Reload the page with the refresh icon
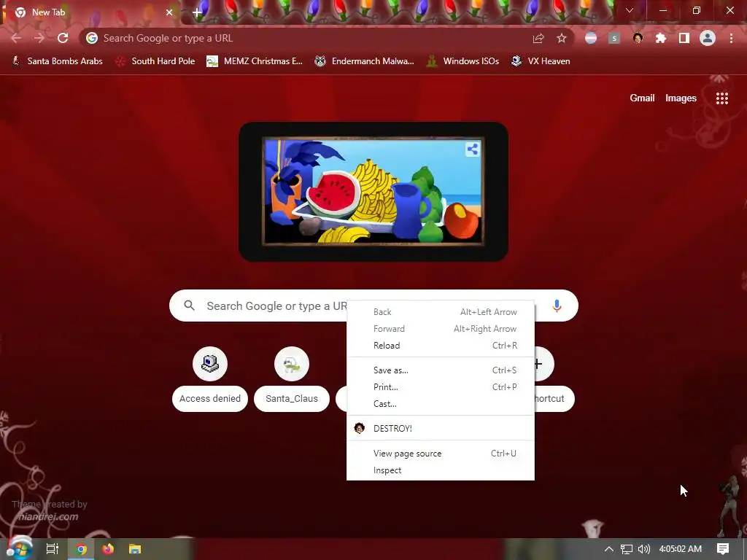Viewport: 747px width, 560px height. [63, 38]
